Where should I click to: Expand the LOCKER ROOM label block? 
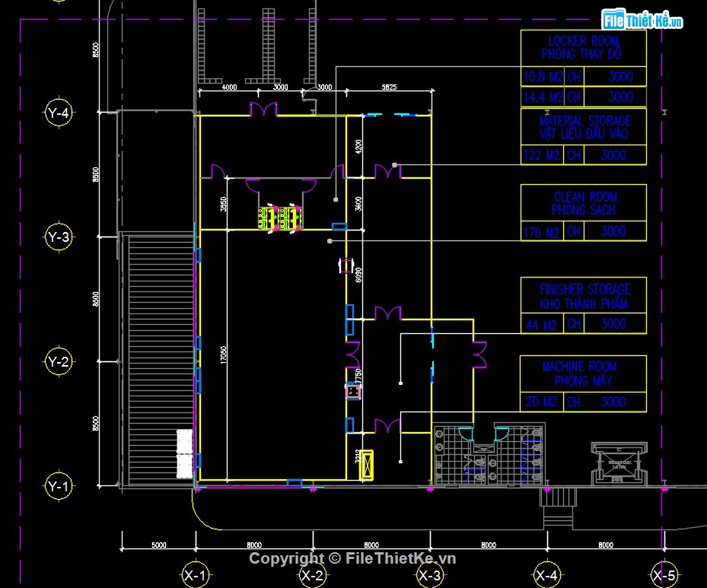[x=584, y=47]
